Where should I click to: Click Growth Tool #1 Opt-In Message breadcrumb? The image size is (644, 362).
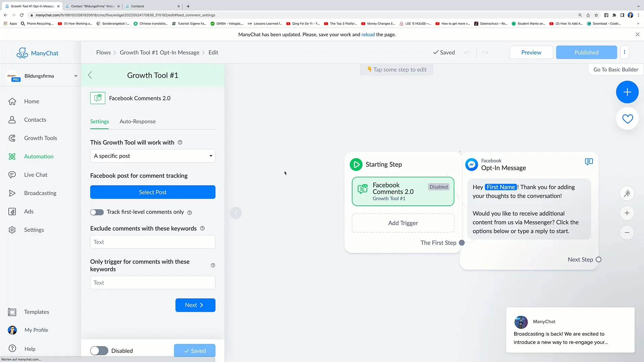[x=159, y=53]
